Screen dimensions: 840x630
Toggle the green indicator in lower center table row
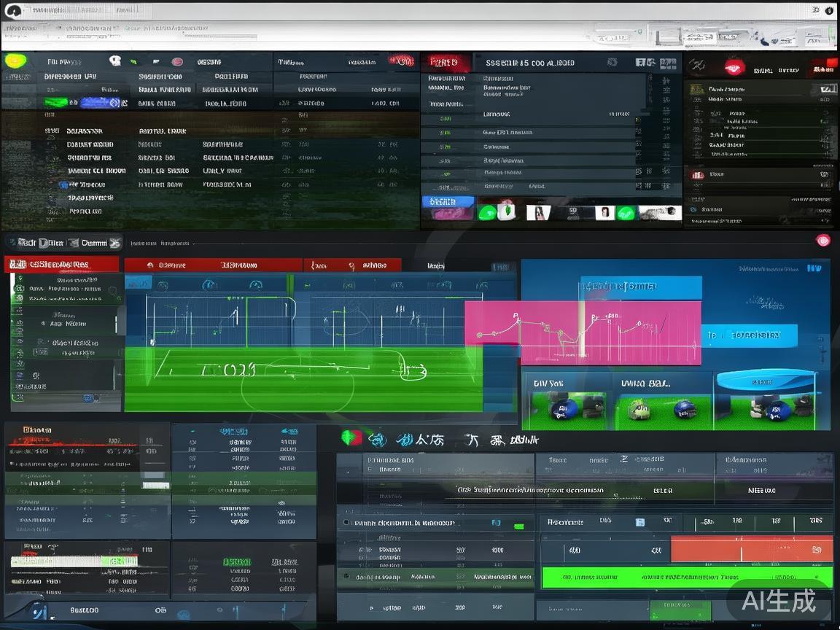(x=520, y=524)
